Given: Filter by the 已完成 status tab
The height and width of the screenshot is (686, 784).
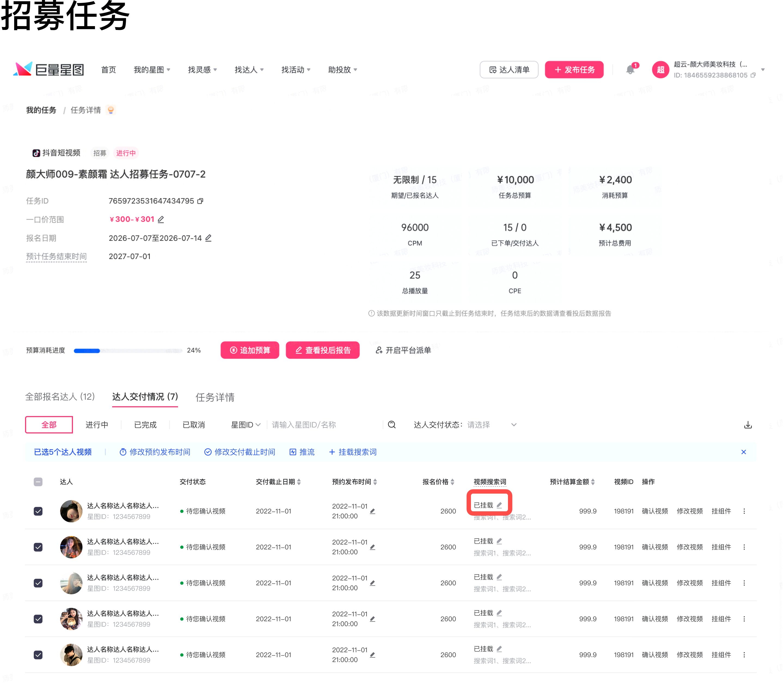Looking at the screenshot, I should 145,424.
